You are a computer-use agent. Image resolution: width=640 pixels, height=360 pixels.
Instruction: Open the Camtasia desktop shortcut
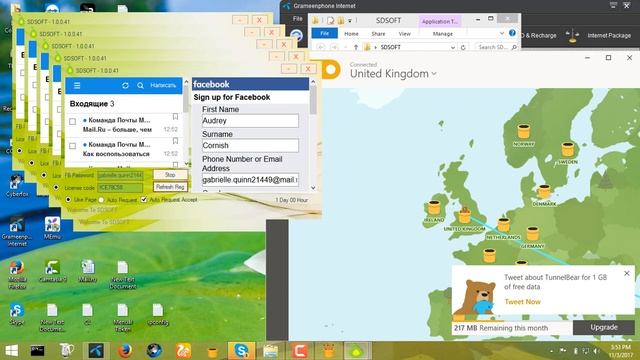52,271
